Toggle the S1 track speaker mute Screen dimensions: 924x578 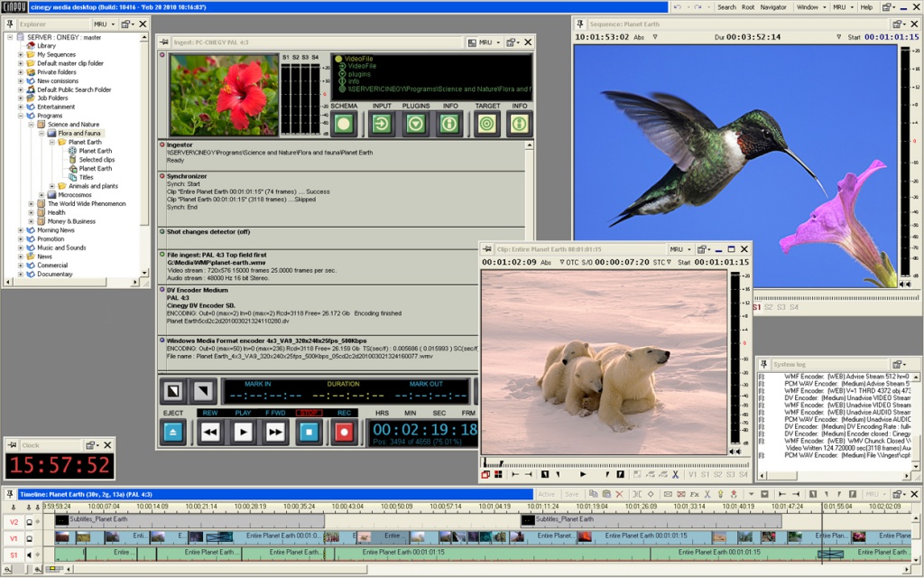29,555
